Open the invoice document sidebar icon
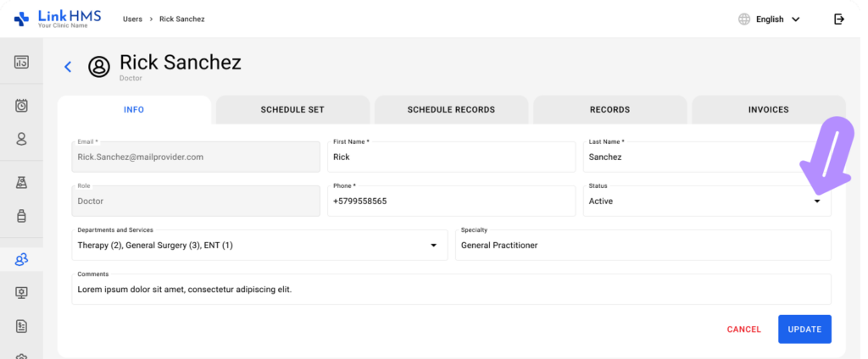Screen dimensions: 868x359 pyautogui.click(x=21, y=326)
